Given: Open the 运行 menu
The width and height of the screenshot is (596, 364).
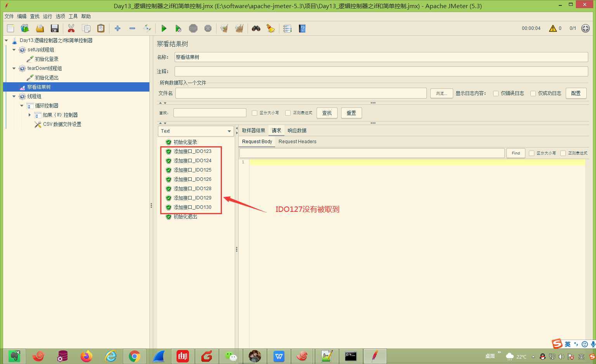Looking at the screenshot, I should 47,16.
